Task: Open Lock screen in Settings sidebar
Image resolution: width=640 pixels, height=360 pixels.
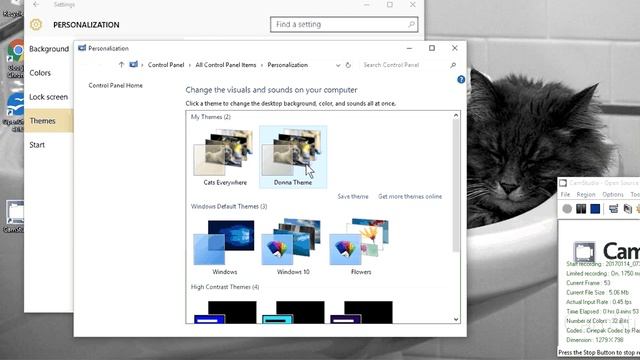Action: pyautogui.click(x=49, y=97)
